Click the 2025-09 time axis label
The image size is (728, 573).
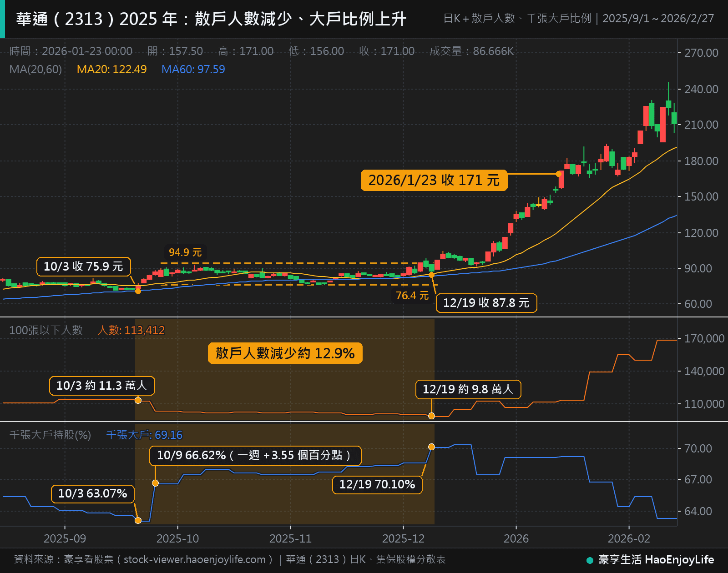pyautogui.click(x=65, y=538)
